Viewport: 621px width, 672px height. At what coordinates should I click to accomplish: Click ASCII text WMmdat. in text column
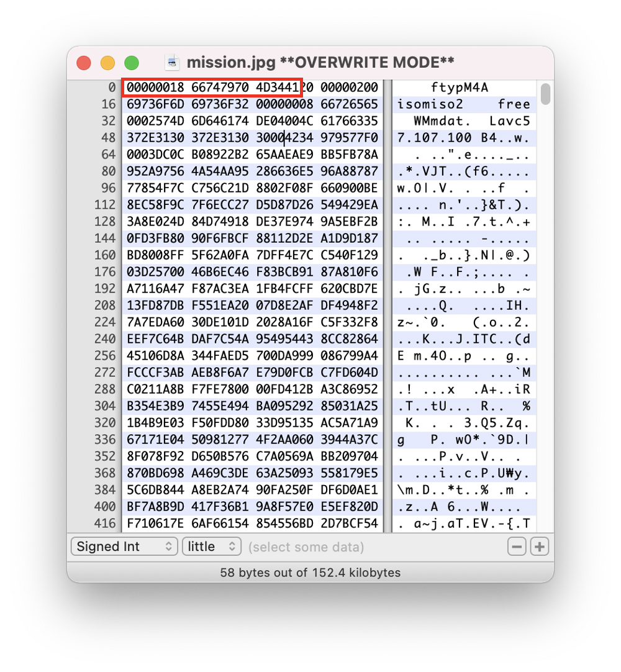tap(442, 121)
